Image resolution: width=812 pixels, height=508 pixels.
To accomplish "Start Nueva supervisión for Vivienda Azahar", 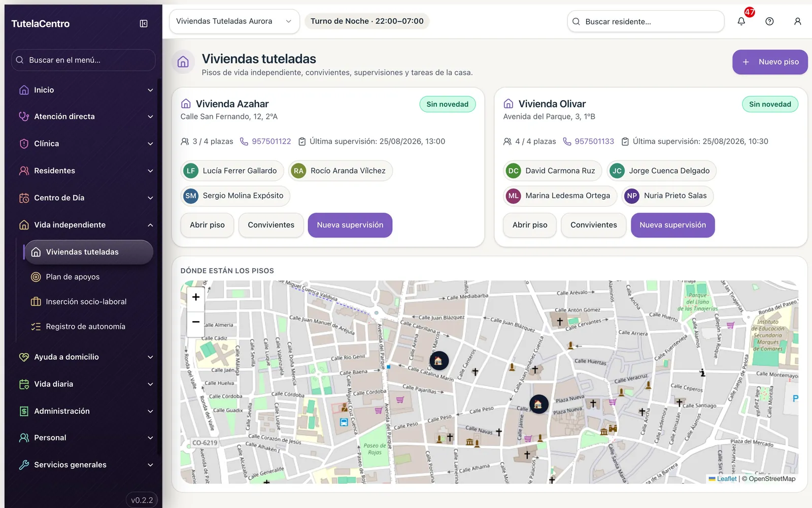I will (x=350, y=225).
